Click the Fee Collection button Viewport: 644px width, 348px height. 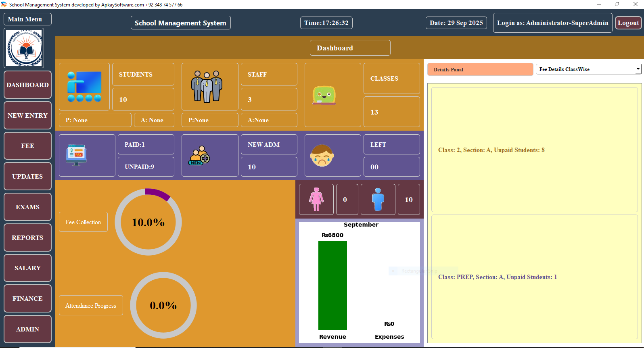tap(83, 222)
